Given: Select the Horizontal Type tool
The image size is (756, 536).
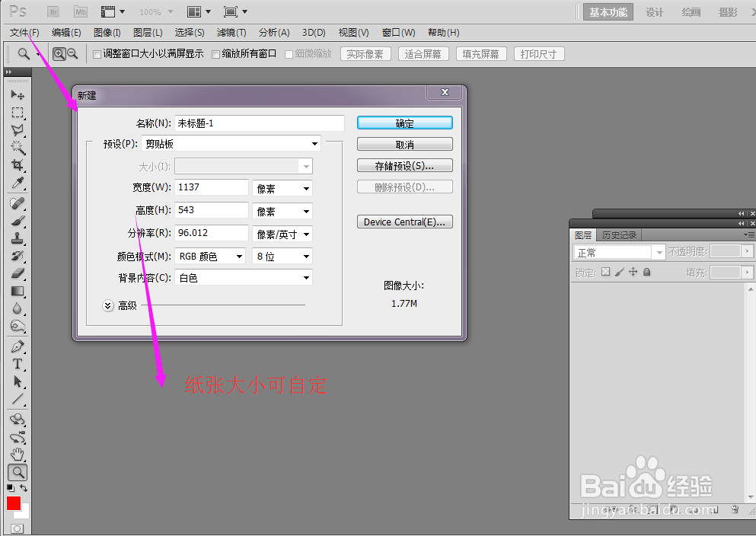Looking at the screenshot, I should [18, 364].
